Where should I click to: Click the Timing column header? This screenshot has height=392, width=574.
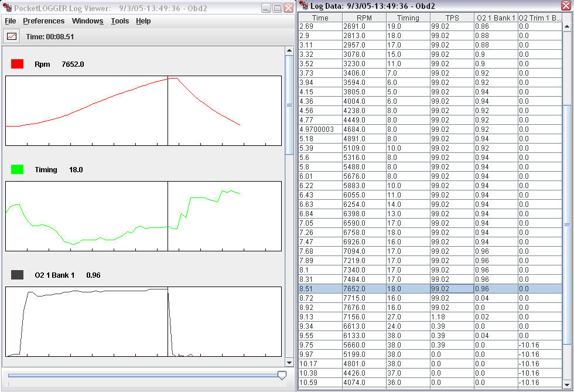coord(408,18)
